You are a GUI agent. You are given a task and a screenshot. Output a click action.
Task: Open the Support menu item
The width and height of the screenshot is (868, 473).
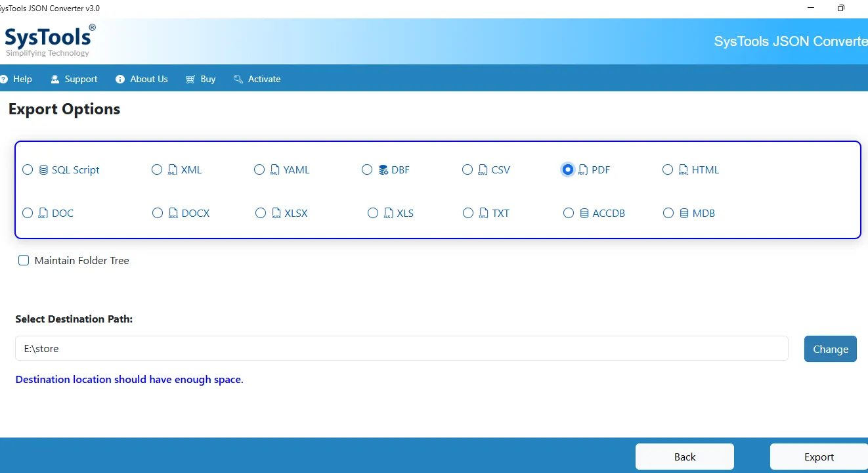click(74, 79)
